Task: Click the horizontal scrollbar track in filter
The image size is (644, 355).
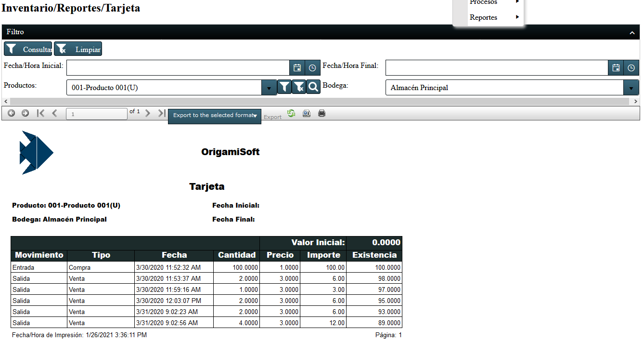Action: pos(319,102)
